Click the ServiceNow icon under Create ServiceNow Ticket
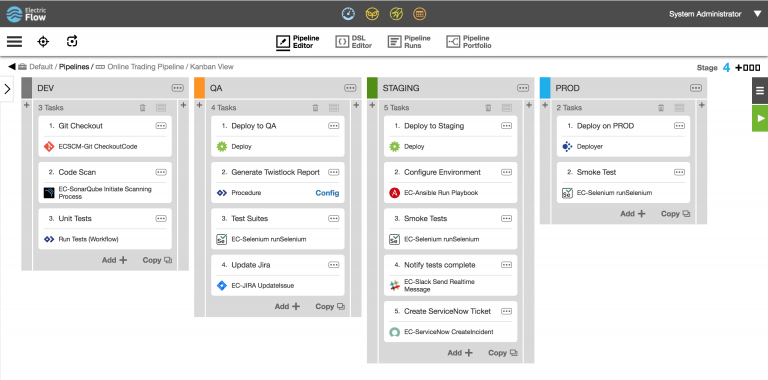 pos(394,332)
